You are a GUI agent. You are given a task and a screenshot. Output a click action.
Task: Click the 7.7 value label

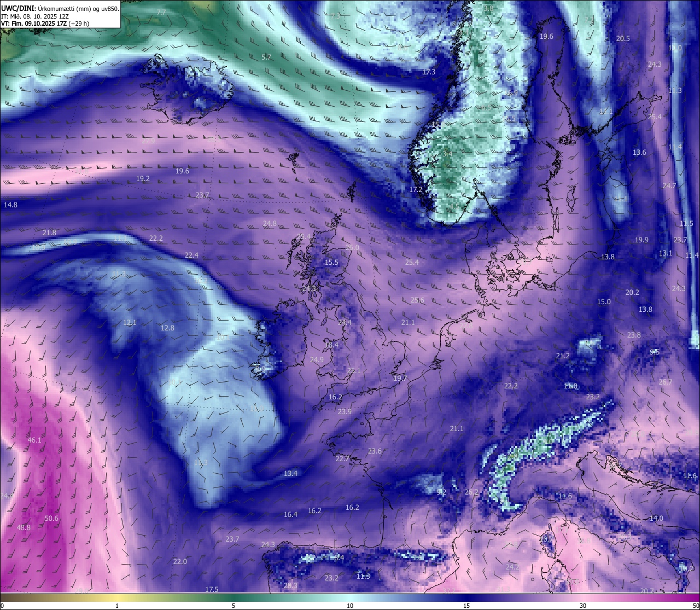point(161,12)
